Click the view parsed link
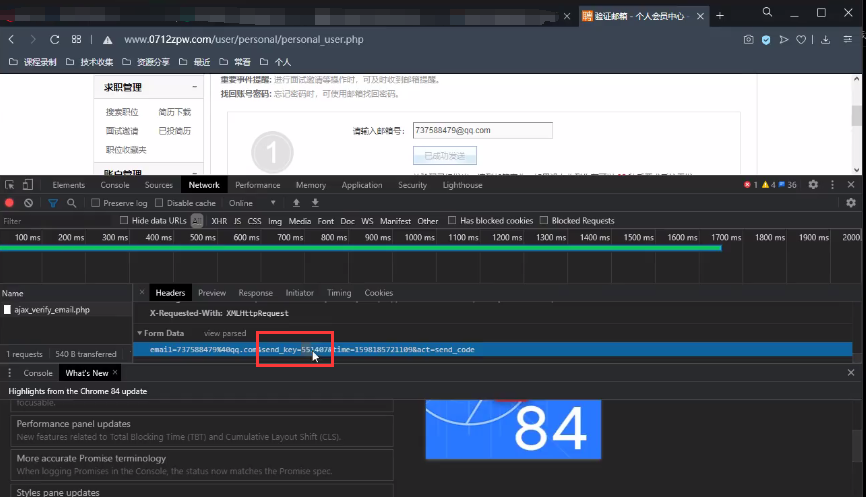The height and width of the screenshot is (497, 866). 225,333
